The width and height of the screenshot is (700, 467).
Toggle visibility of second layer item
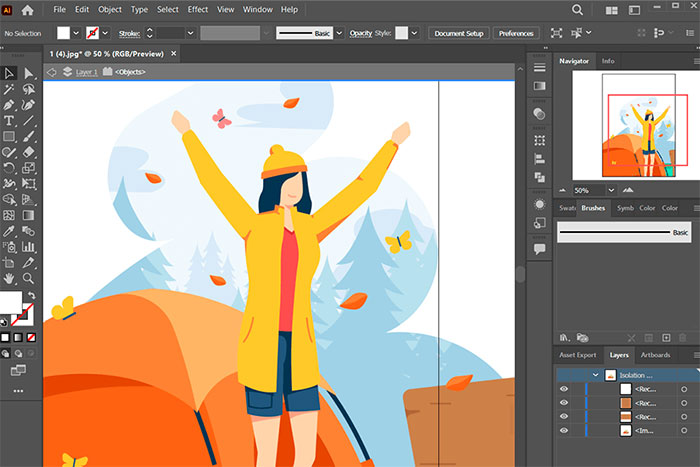(x=563, y=402)
